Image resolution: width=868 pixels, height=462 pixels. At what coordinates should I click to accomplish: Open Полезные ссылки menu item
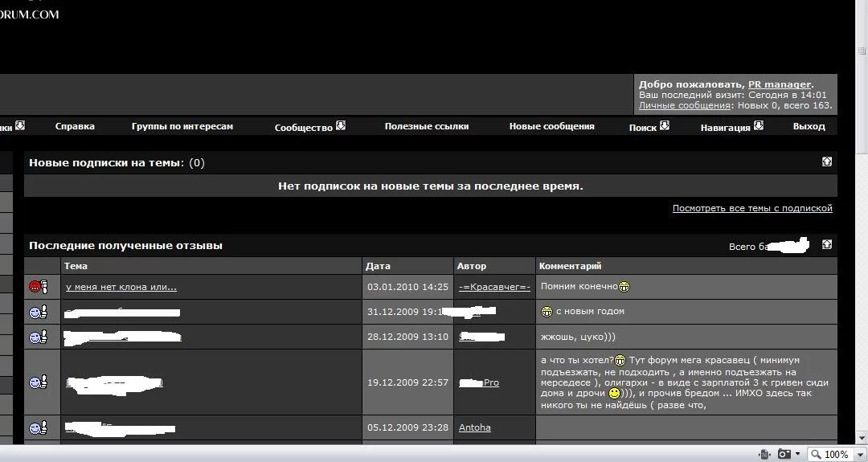click(427, 126)
